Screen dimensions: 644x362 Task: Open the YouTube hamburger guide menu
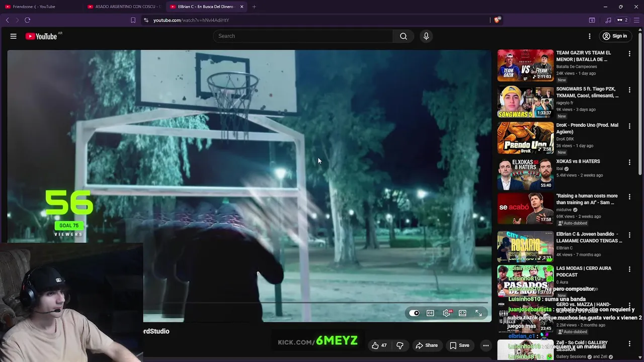click(x=14, y=36)
